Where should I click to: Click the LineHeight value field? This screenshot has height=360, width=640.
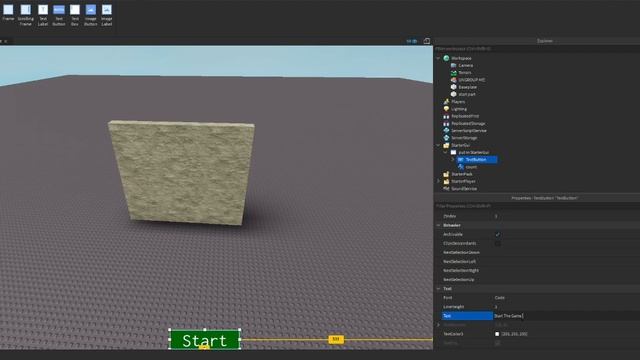coord(567,307)
